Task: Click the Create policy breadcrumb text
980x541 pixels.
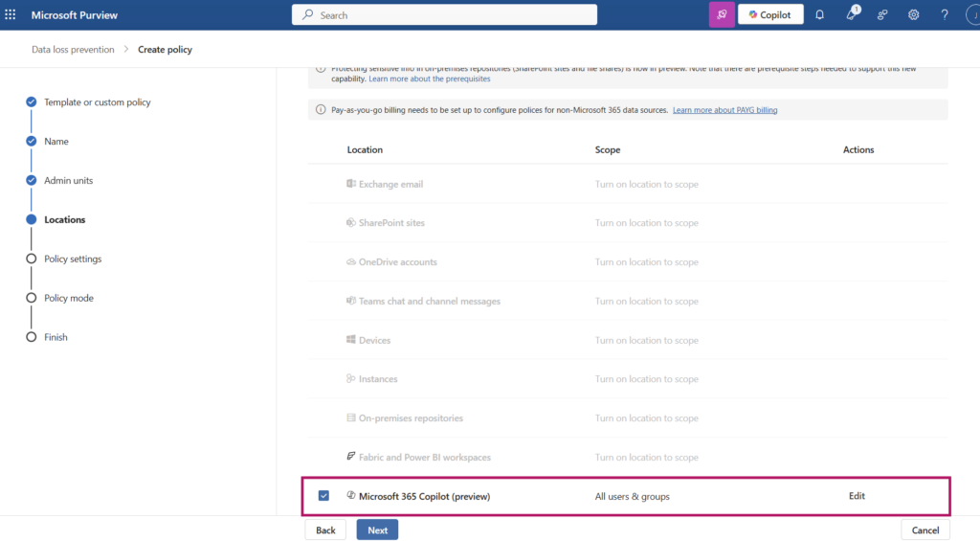Action: point(165,50)
